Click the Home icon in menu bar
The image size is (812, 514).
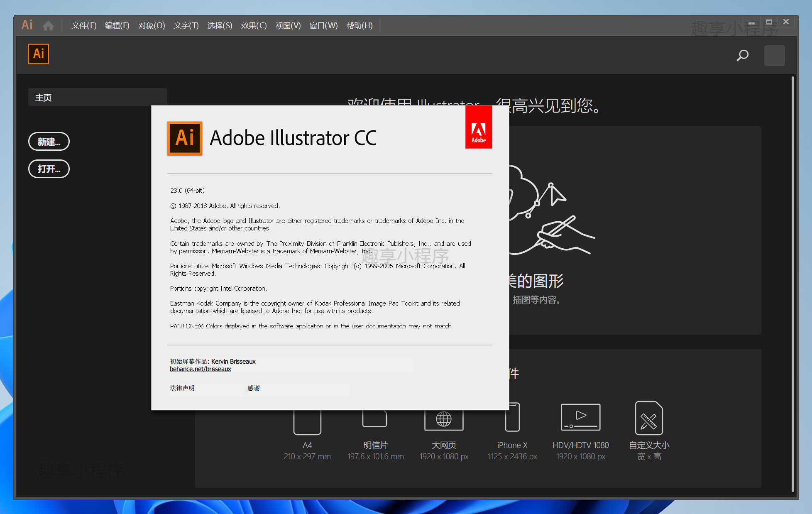click(x=48, y=26)
